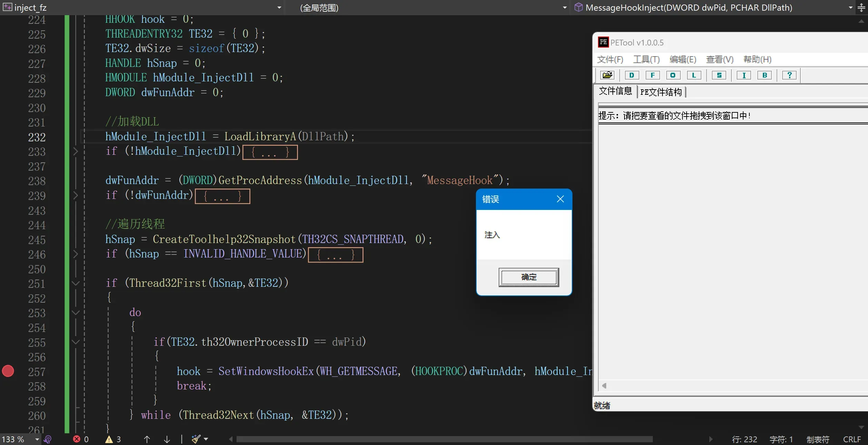Click the I toolbar button in PETool
This screenshot has height=445, width=868.
744,75
